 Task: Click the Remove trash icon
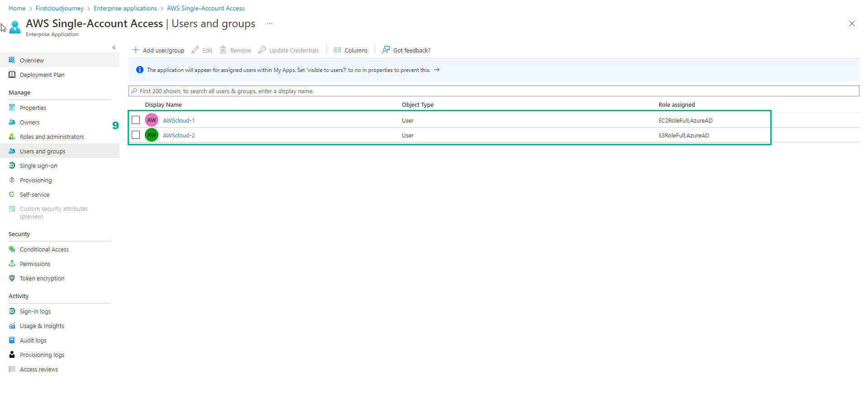[x=223, y=50]
